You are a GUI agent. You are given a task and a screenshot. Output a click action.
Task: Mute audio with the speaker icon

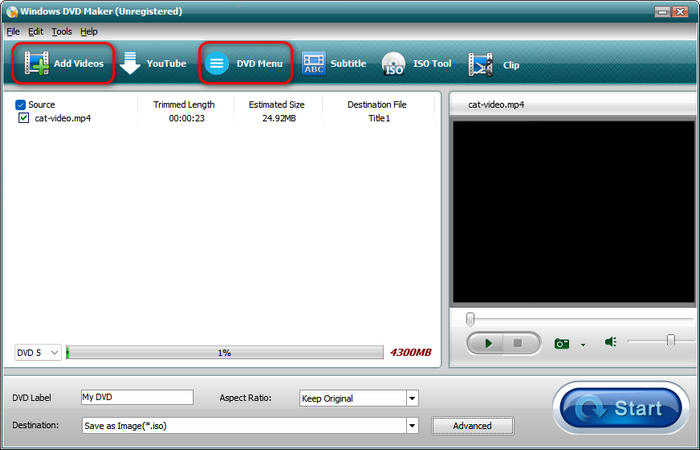(610, 342)
